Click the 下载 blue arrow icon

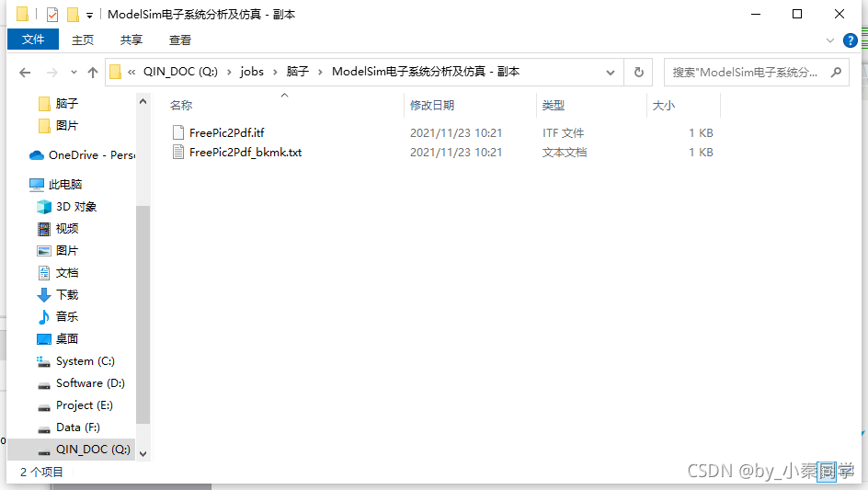point(44,295)
